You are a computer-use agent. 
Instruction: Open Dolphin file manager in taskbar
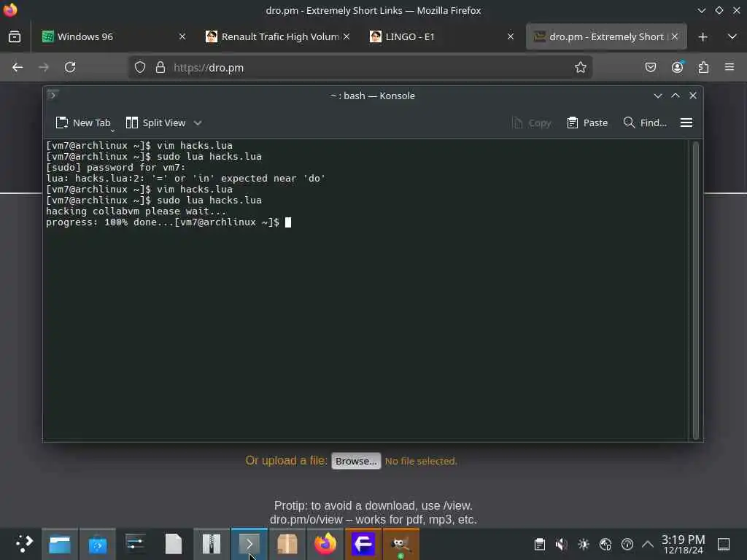[60, 544]
